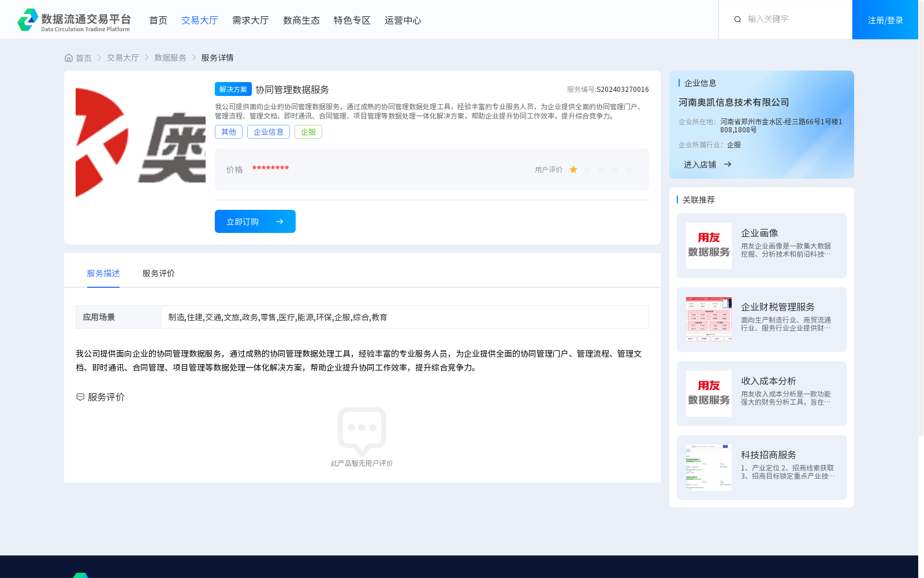Click service number S202403270016
Viewport: 924px width, 578px height.
[623, 90]
